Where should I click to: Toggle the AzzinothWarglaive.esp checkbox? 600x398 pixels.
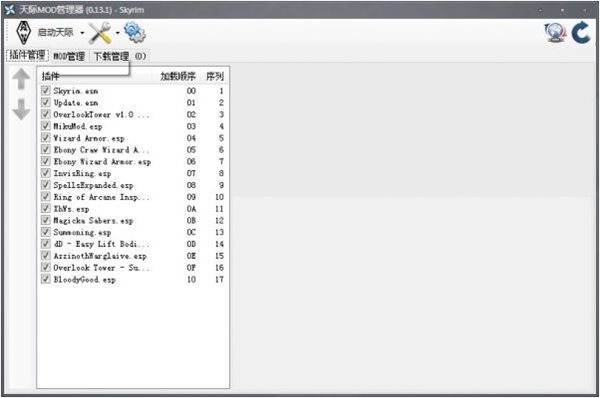click(46, 256)
